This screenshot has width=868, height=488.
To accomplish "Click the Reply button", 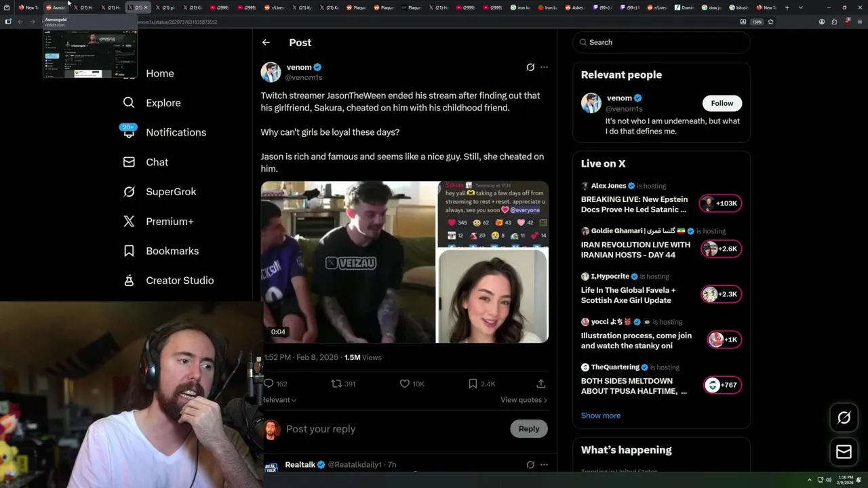I will (x=528, y=428).
